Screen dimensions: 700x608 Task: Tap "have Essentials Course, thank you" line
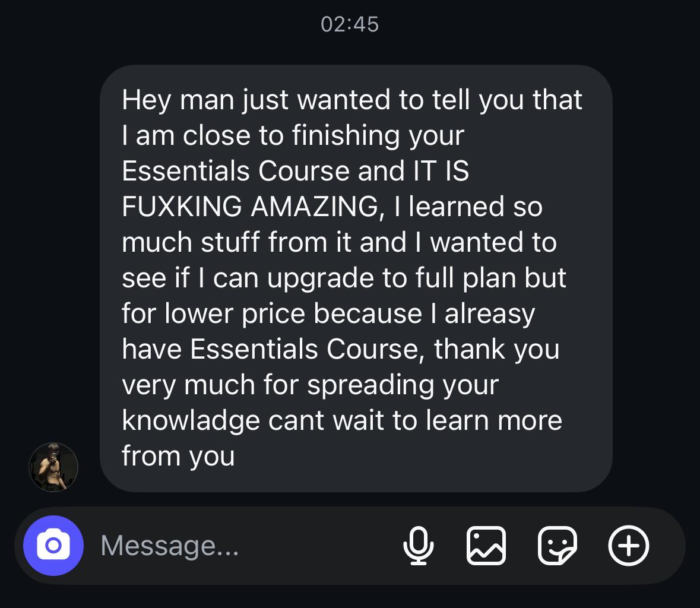[341, 349]
